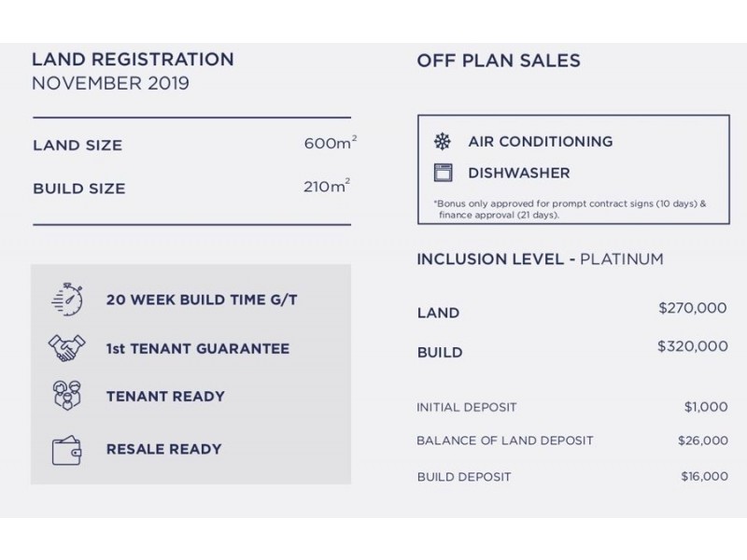Click the bonus approval footnote text

click(x=569, y=208)
